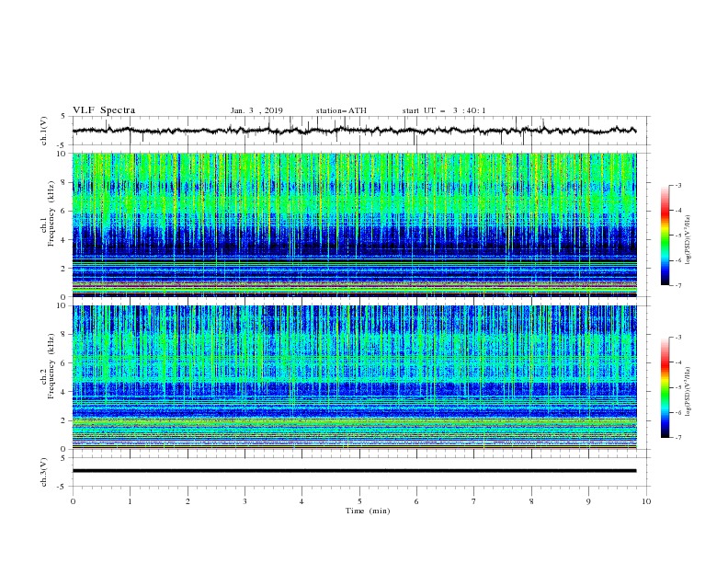Click the "-3" tick on the upper color bar
Screen dimensions: 728x563
click(x=678, y=185)
